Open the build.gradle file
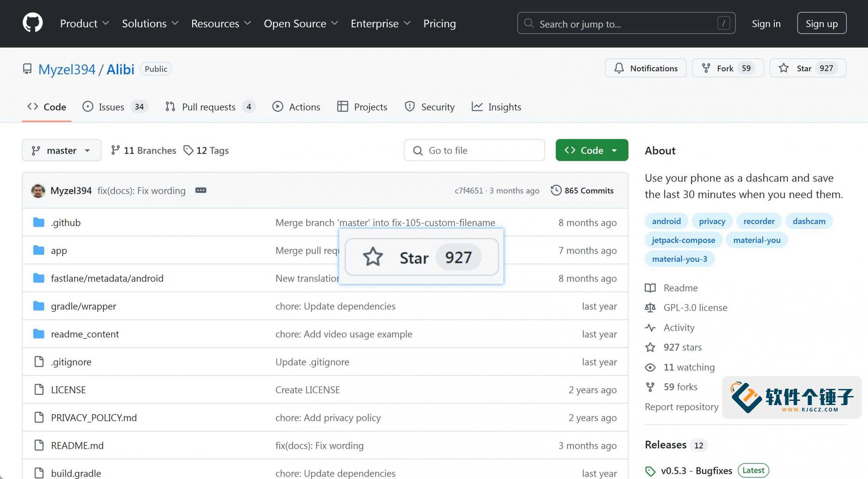Image resolution: width=868 pixels, height=479 pixels. [76, 473]
